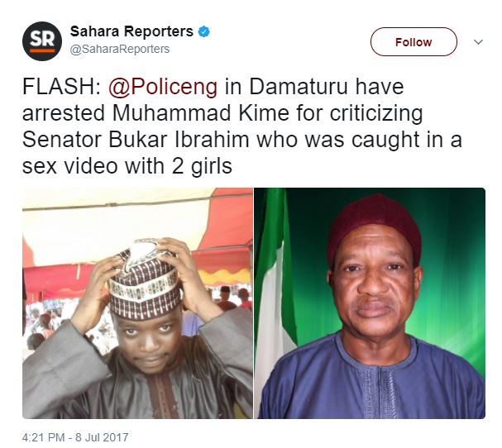The image size is (502, 448).
Task: Click the @SaharaReporters handle
Action: click(x=119, y=50)
